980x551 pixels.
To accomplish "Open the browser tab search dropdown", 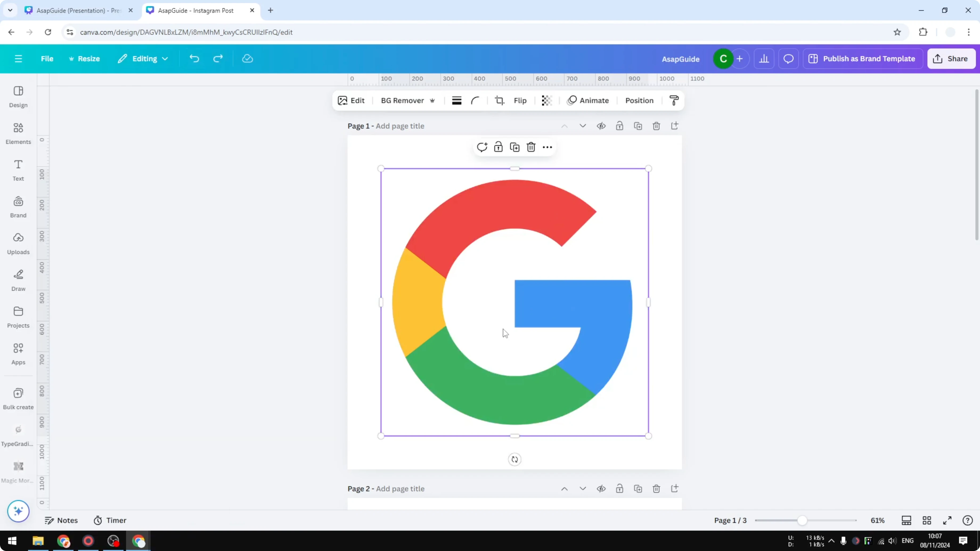I will (10, 10).
